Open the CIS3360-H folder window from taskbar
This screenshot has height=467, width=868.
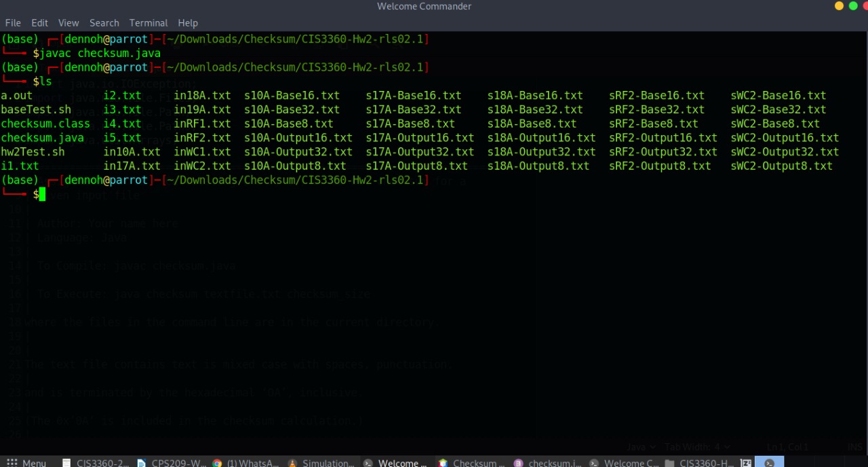pos(698,463)
